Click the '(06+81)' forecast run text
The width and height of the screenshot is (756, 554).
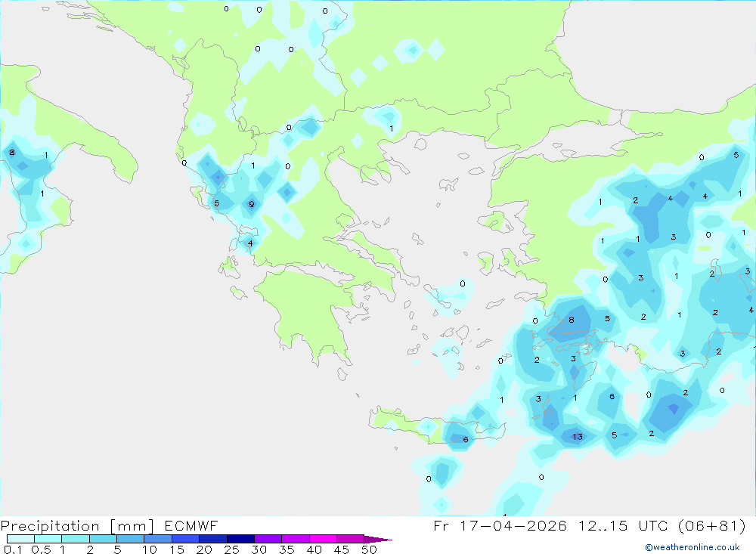[x=711, y=525]
